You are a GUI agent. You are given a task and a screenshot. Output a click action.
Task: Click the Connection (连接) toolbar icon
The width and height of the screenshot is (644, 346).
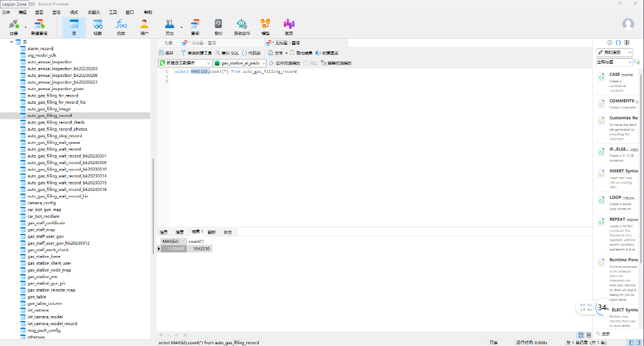tap(13, 26)
